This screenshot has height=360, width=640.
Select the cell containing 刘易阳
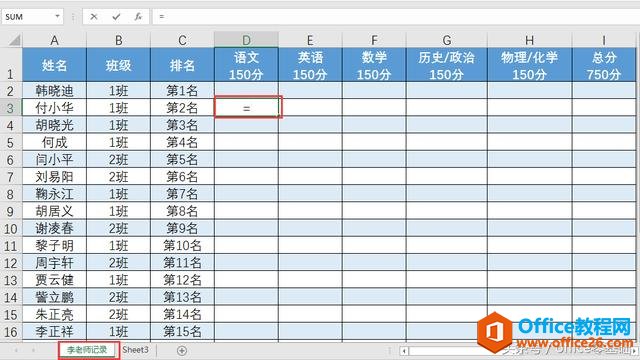(x=54, y=176)
